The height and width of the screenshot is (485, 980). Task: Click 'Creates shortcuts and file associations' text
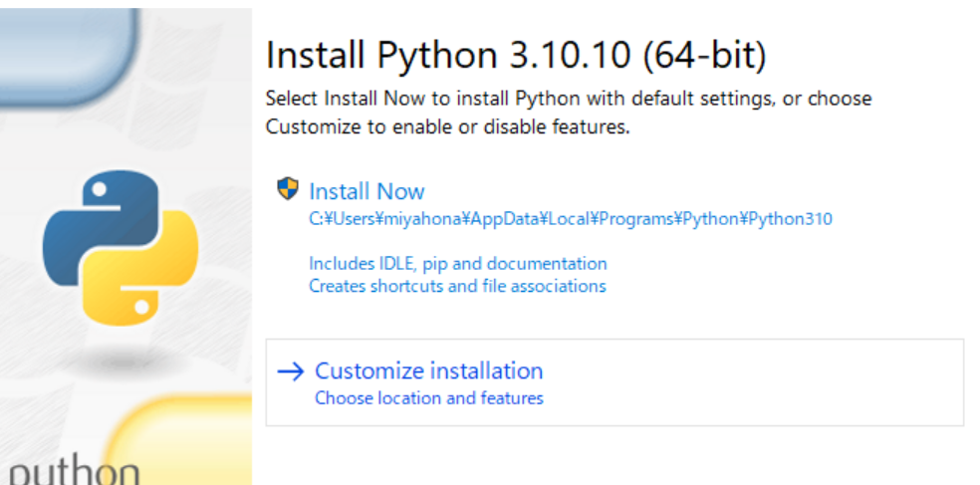point(457,286)
